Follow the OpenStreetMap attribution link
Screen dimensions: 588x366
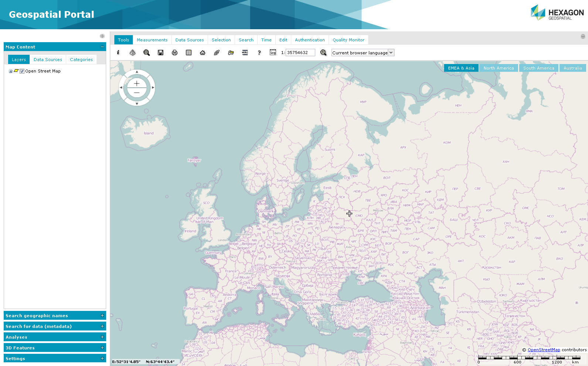pos(544,350)
